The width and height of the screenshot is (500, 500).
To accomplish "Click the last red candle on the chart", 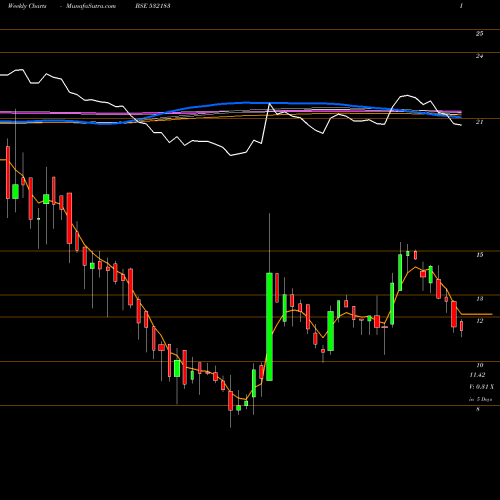I will pos(462,326).
